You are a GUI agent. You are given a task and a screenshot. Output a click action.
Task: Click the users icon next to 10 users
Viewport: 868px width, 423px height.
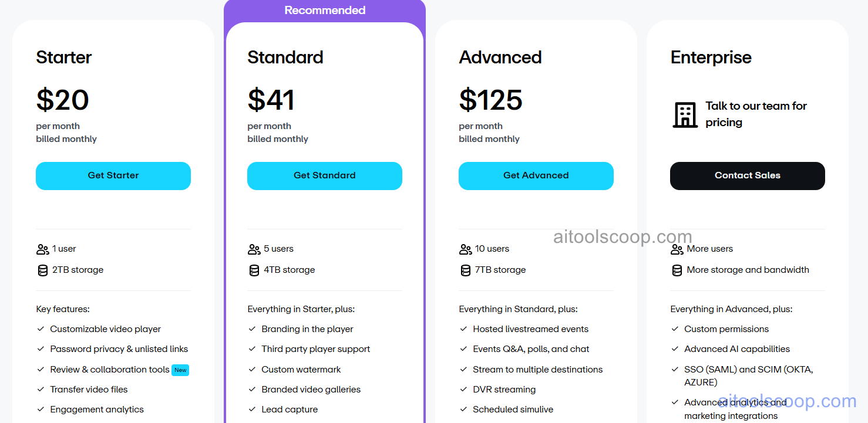tap(465, 249)
